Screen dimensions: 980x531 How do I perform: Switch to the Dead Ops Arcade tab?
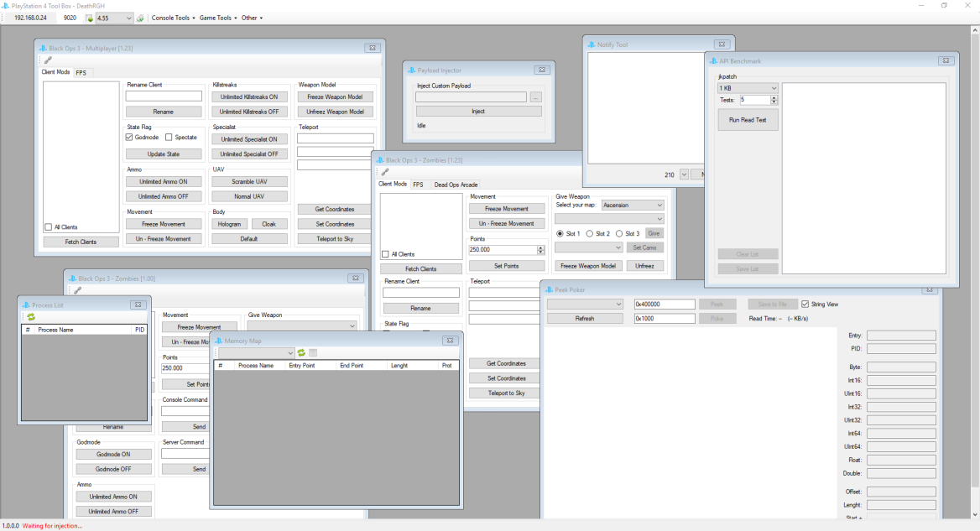(456, 185)
